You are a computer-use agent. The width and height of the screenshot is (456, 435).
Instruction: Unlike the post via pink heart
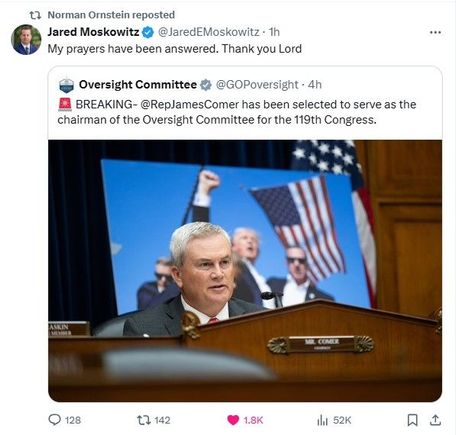(233, 420)
